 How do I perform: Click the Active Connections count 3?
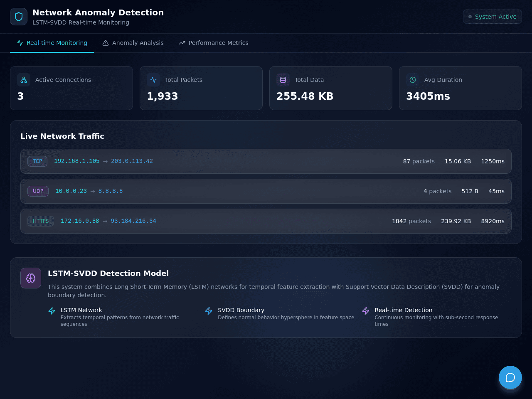pos(20,96)
